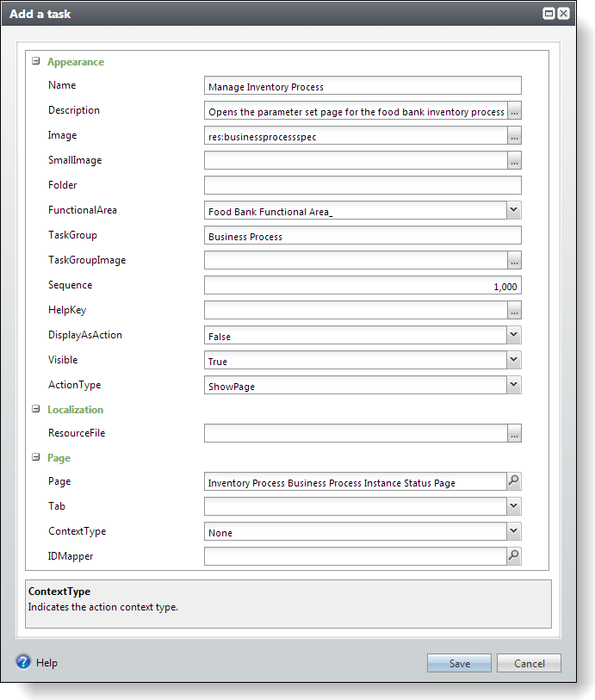Open the Tab dropdown
The height and width of the screenshot is (700, 595).
pos(514,506)
